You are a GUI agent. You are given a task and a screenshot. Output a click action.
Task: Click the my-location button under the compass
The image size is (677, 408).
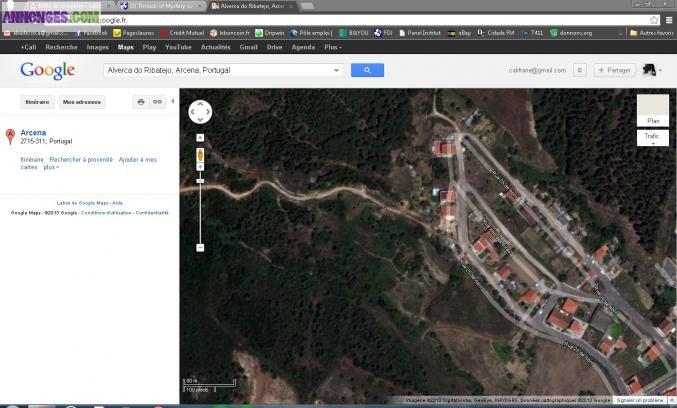click(200, 138)
